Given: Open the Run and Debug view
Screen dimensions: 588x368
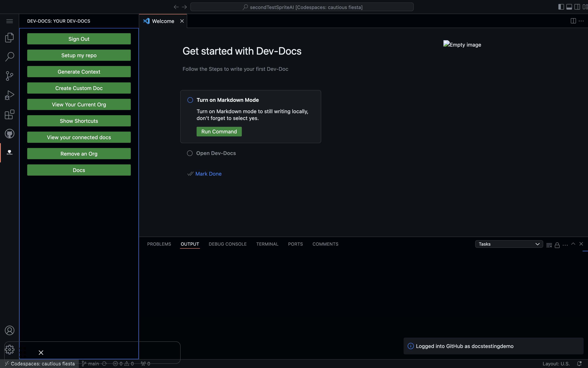Looking at the screenshot, I should [x=9, y=95].
